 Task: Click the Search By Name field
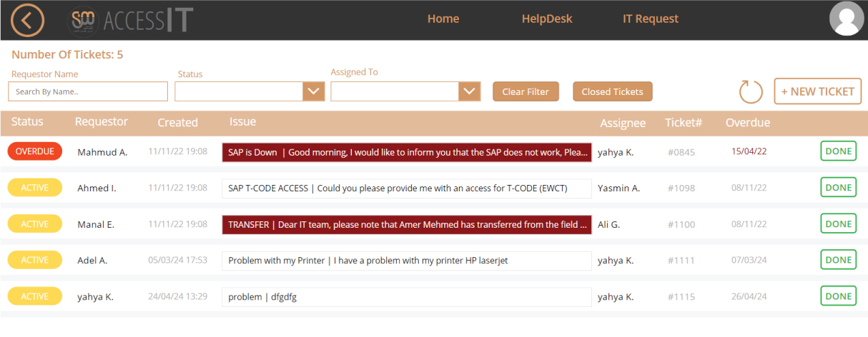click(88, 91)
